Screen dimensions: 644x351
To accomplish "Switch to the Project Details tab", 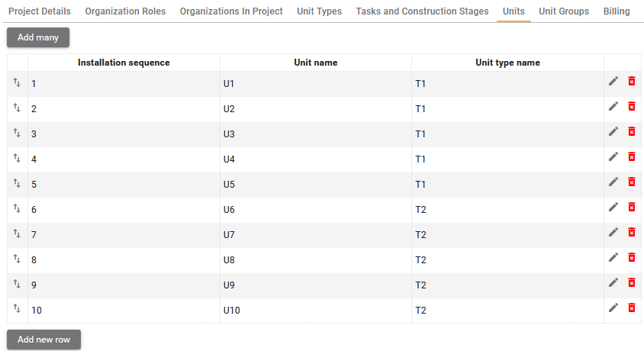I will 40,11.
